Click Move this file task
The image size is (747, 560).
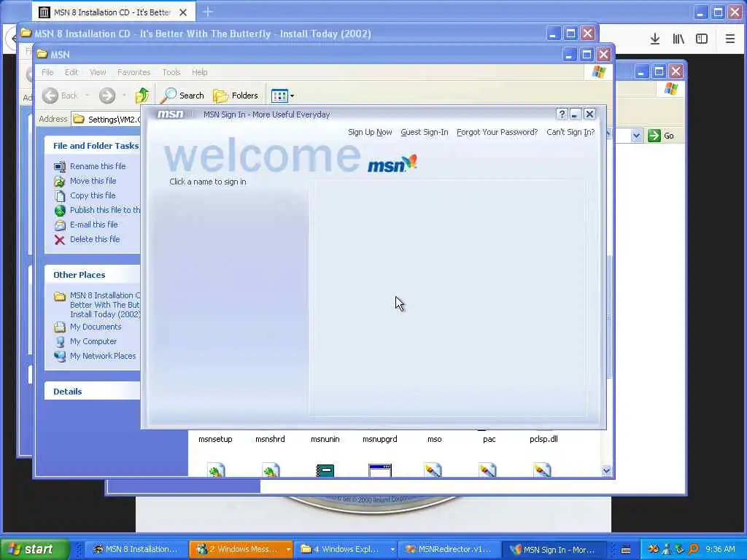coord(93,181)
